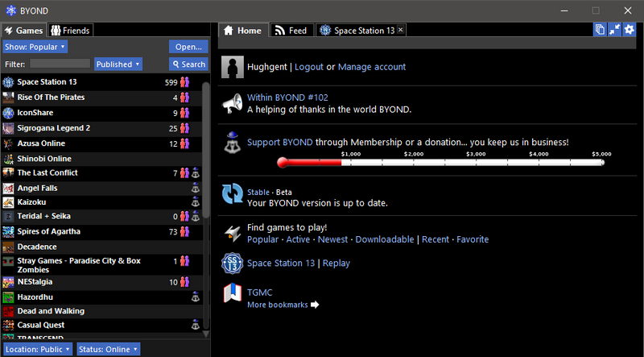Expand the Show: Popular dropdown
The height and width of the screenshot is (357, 644).
pos(35,47)
